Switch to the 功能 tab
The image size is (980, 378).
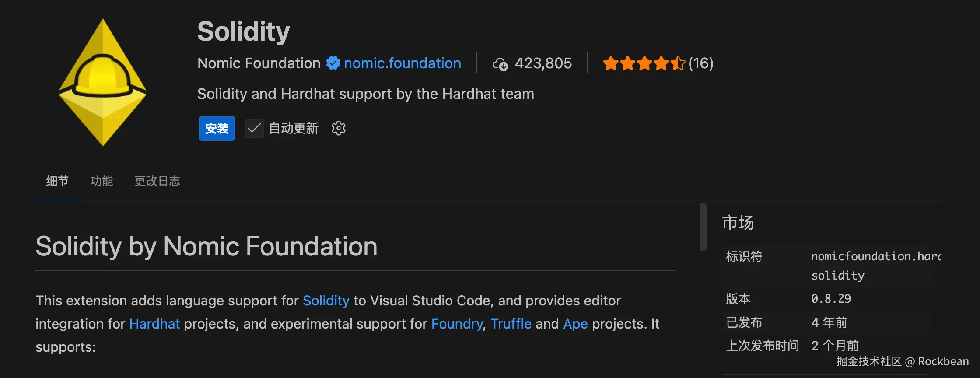[x=101, y=181]
